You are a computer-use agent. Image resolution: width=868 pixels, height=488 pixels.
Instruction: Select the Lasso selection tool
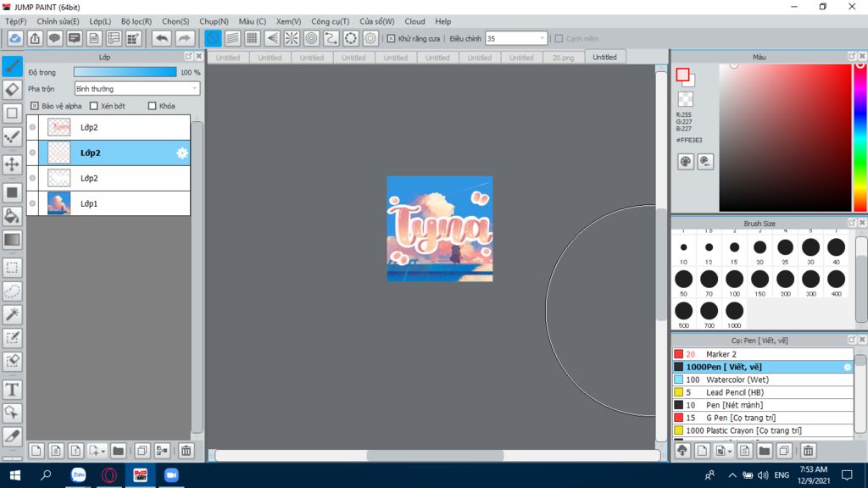click(12, 291)
